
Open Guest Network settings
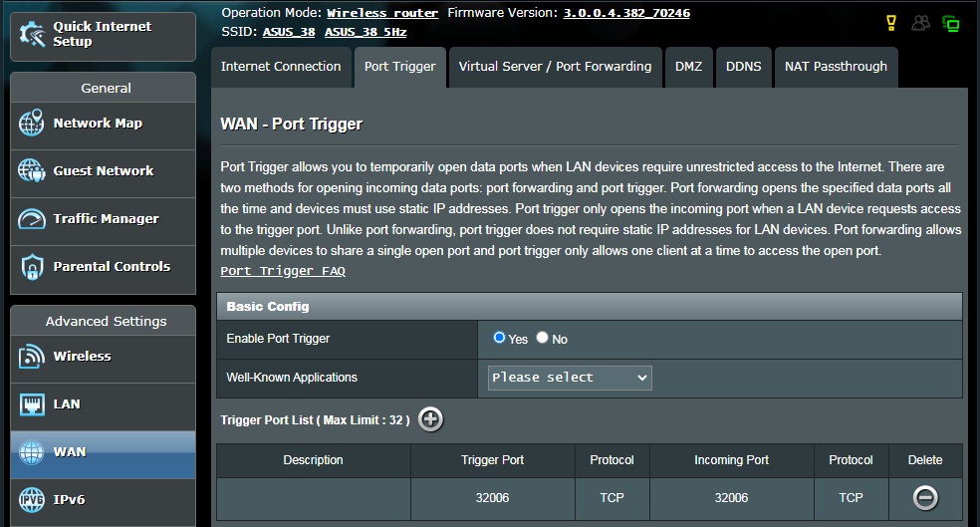104,170
